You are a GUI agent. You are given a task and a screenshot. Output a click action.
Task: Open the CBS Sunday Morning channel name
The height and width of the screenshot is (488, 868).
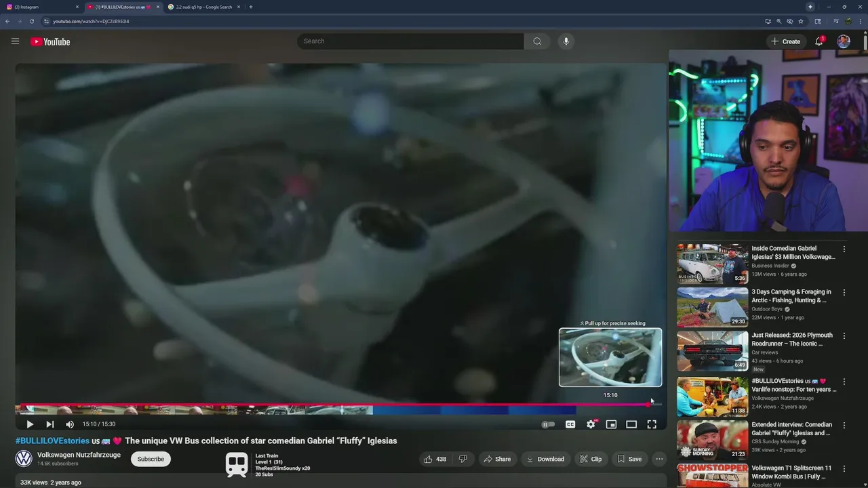[777, 442]
